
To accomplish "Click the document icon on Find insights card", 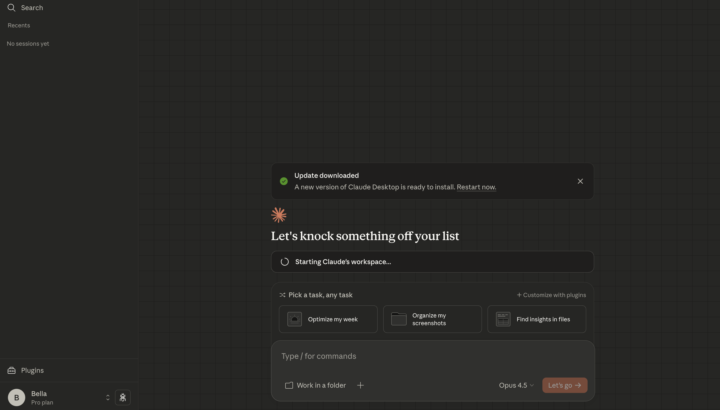I will pyautogui.click(x=503, y=319).
